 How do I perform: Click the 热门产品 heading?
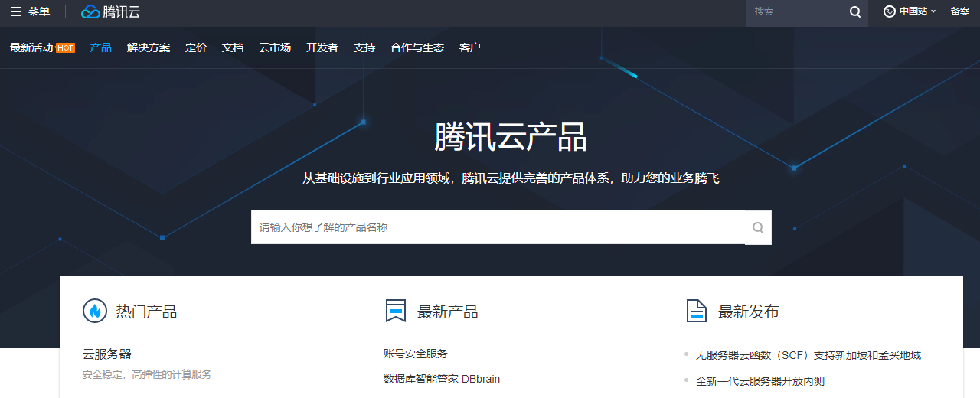coord(146,312)
